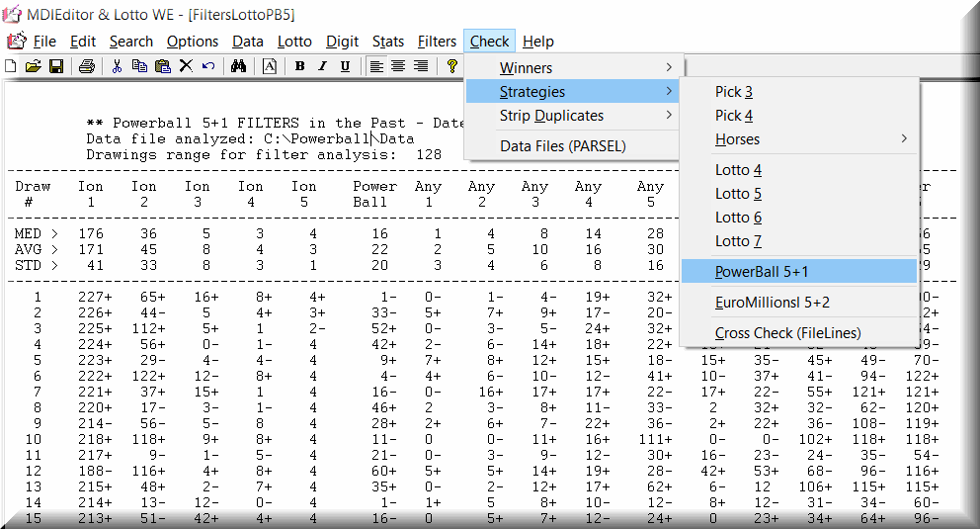This screenshot has width=980, height=529.
Task: Save the file with the floppy disk icon
Action: [x=56, y=65]
